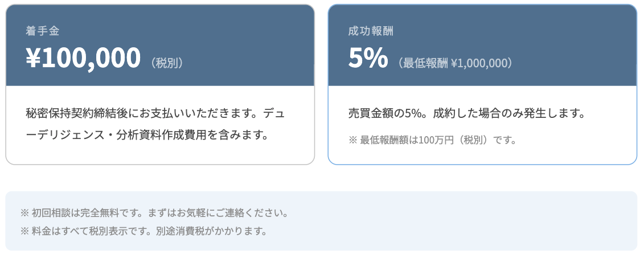Select the ¥100,000 amount heading
644x254 pixels.
pyautogui.click(x=83, y=58)
